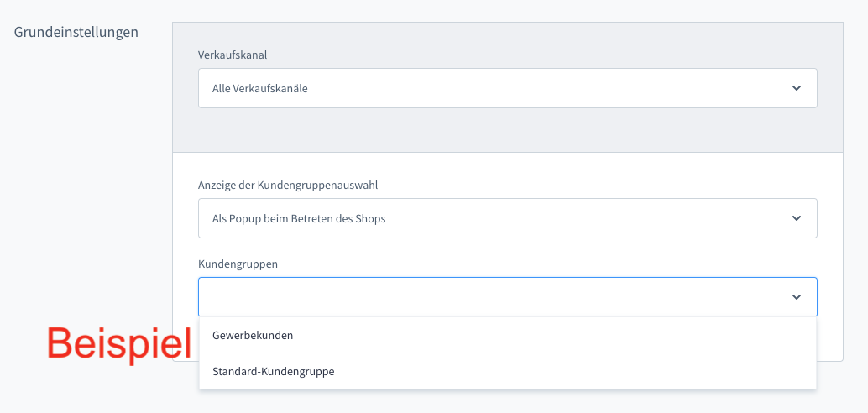Collapse Kundengruppen list via its chevron
Screen dimensions: 868x413
click(x=796, y=297)
